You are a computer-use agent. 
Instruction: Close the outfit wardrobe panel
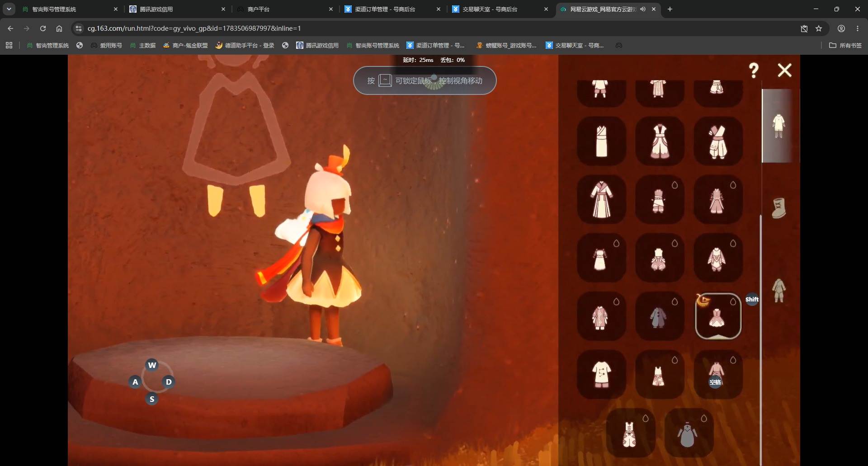point(785,70)
